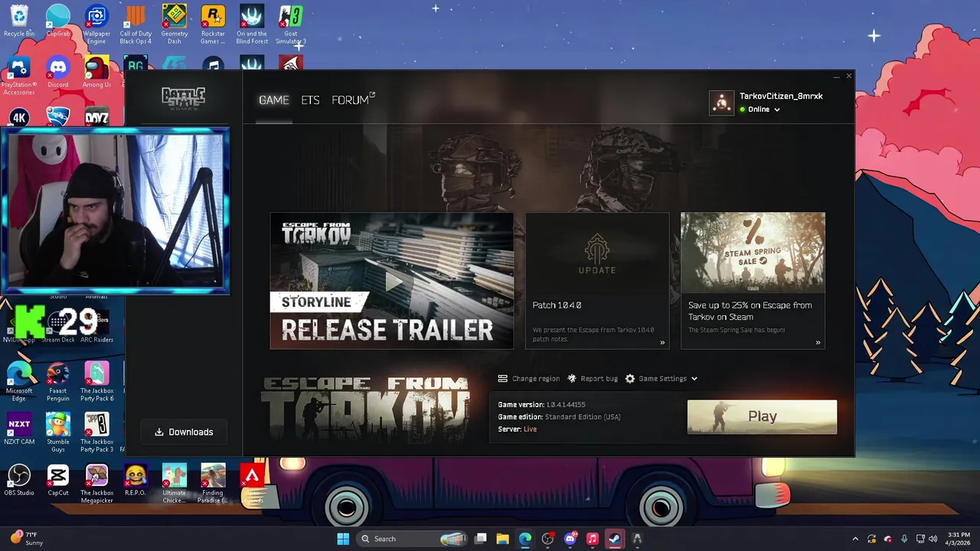This screenshot has height=551, width=980.
Task: Open the FORUM external link tab
Action: click(x=353, y=100)
